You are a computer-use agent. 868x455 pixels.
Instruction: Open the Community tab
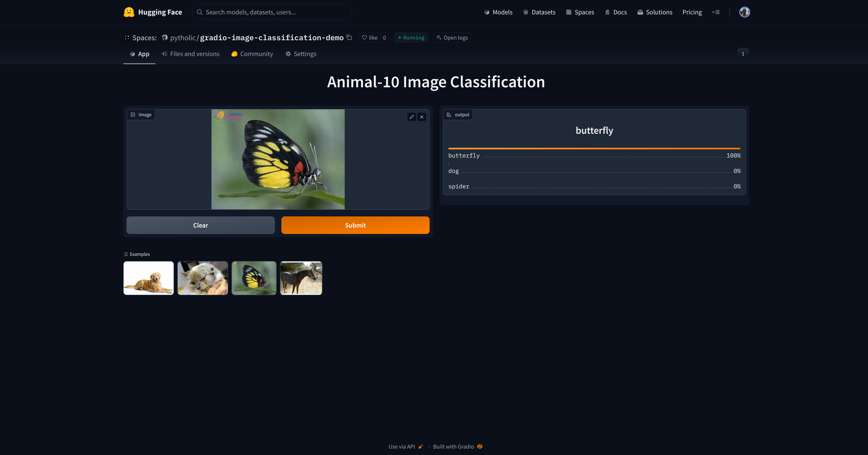[252, 54]
